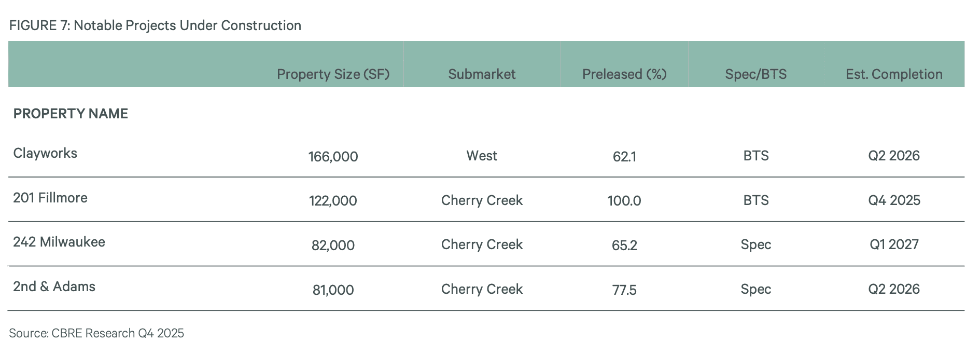Select the 2nd & Adams property name
This screenshot has width=980, height=354.
[x=54, y=287]
